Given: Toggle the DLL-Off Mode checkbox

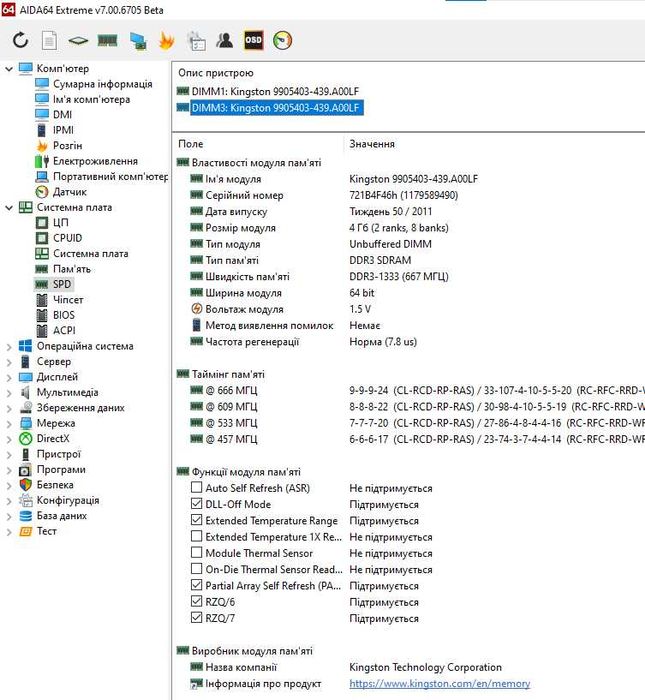Looking at the screenshot, I should (196, 504).
